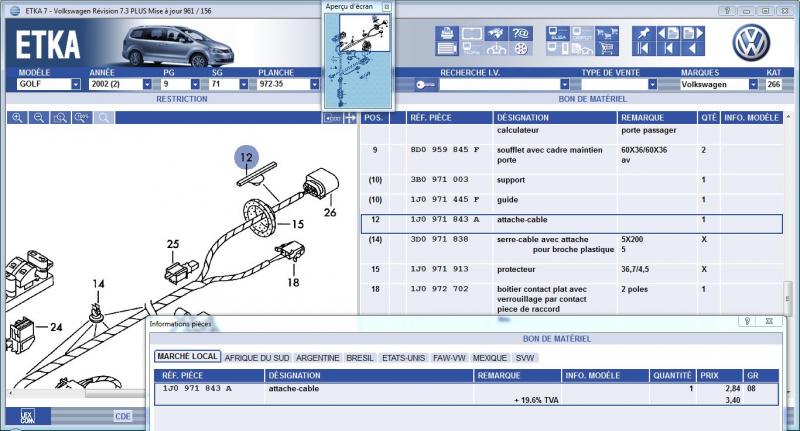Screen dimensions: 800x431
Task: Click highlighted callout 12 in diagram
Action: pyautogui.click(x=246, y=157)
